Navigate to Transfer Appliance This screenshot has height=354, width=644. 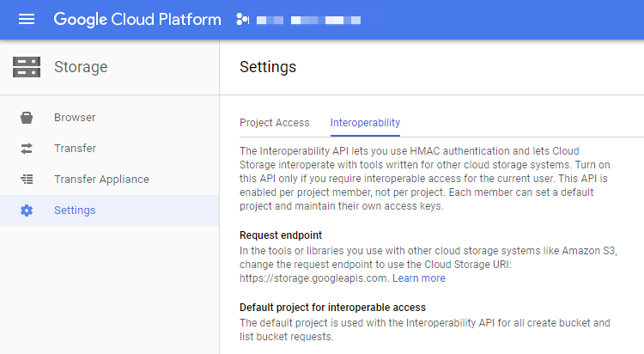(x=101, y=180)
